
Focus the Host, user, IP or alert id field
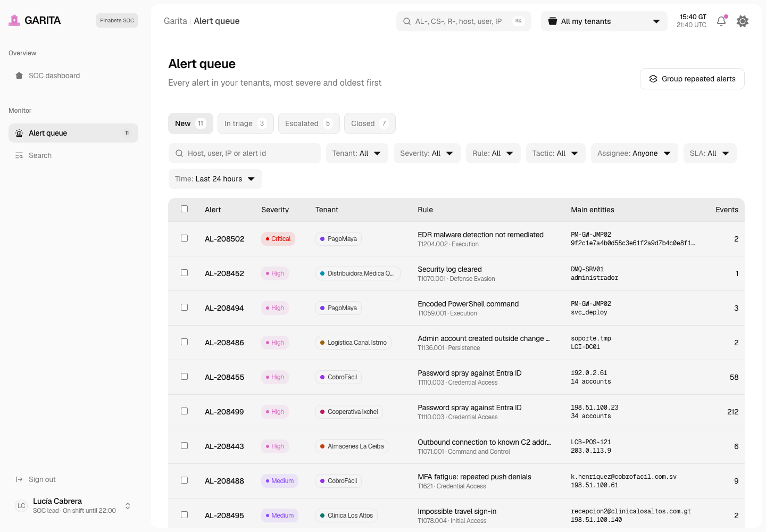245,153
